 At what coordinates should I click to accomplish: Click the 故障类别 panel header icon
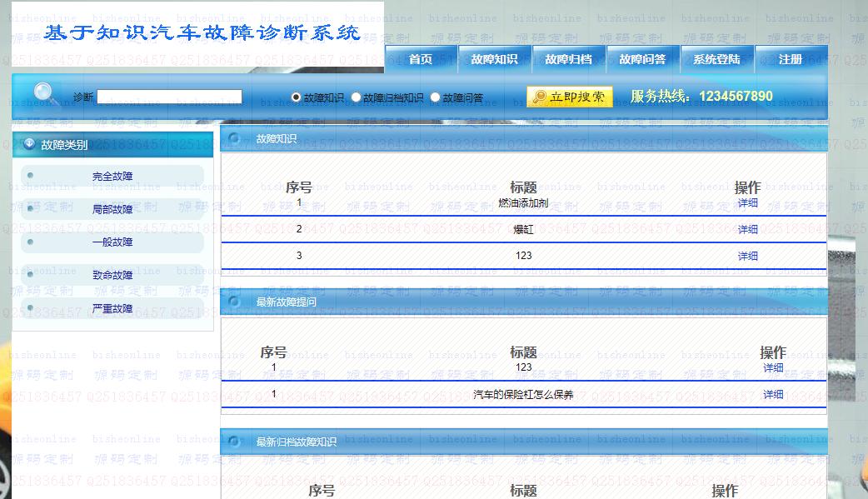pyautogui.click(x=29, y=144)
